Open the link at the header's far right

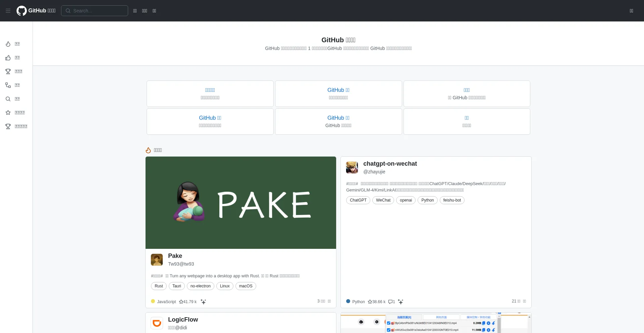click(x=631, y=11)
